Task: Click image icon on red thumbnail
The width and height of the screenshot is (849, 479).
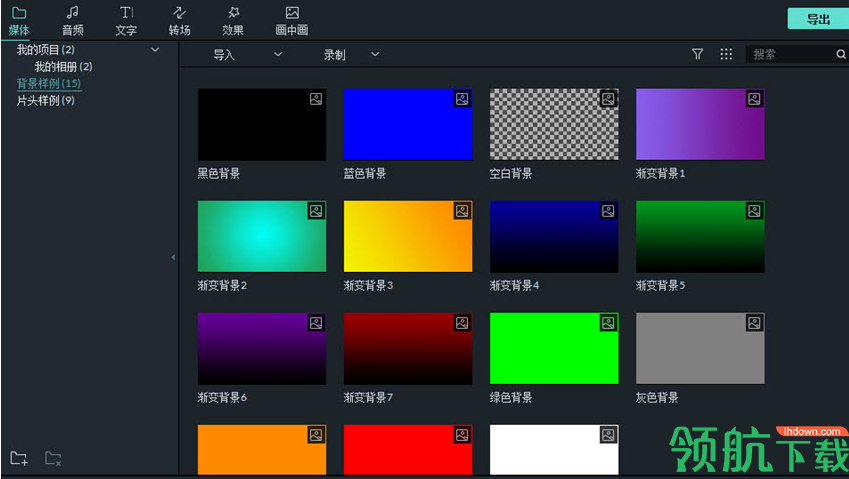Action: (462, 435)
